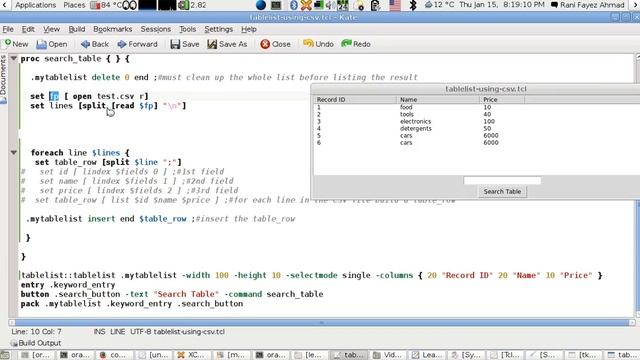The height and width of the screenshot is (360, 640).
Task: Click the eyes applet icon in top panel
Action: pyautogui.click(x=130, y=5)
